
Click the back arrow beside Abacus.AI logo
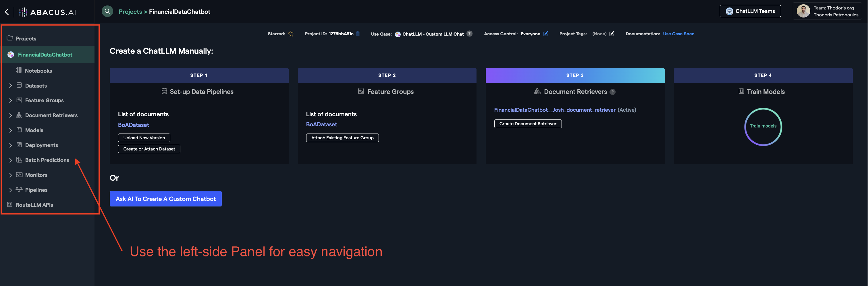coord(7,12)
